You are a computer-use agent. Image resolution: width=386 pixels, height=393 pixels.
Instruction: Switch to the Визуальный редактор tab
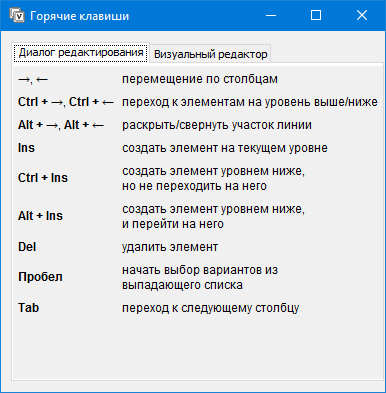pyautogui.click(x=210, y=54)
